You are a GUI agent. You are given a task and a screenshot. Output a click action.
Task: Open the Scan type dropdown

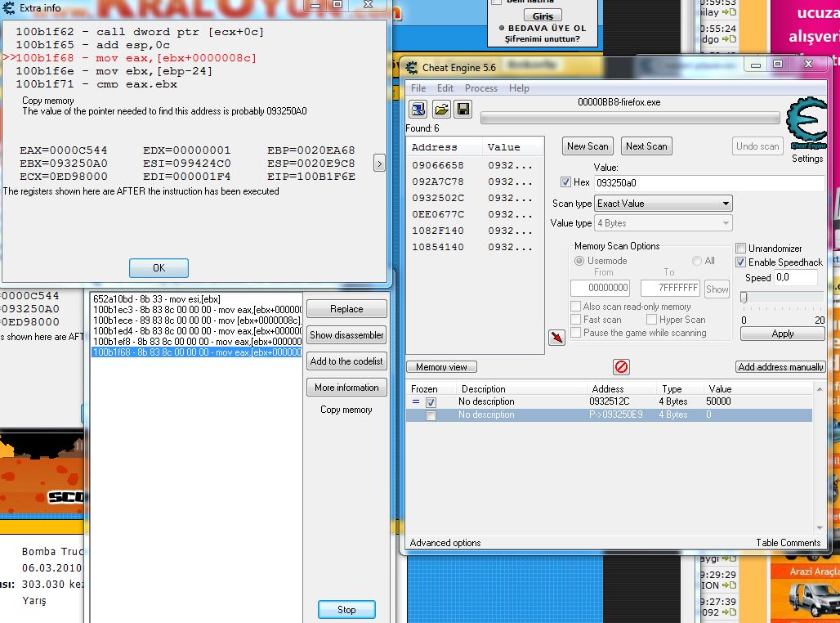(664, 204)
